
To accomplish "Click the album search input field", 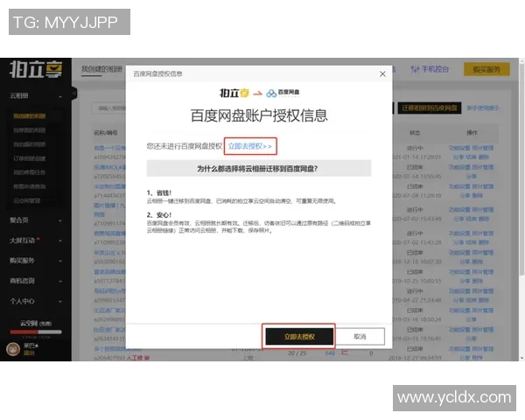I will click(x=109, y=108).
